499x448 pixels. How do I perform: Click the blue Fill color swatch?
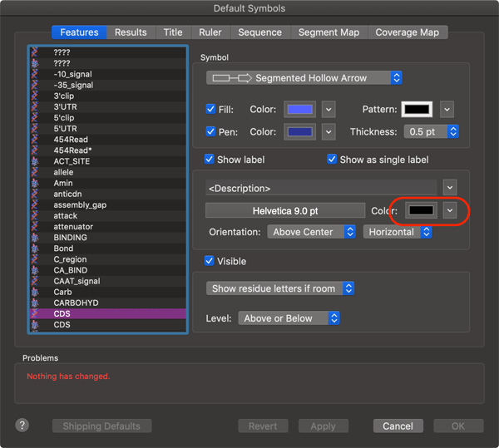click(299, 110)
